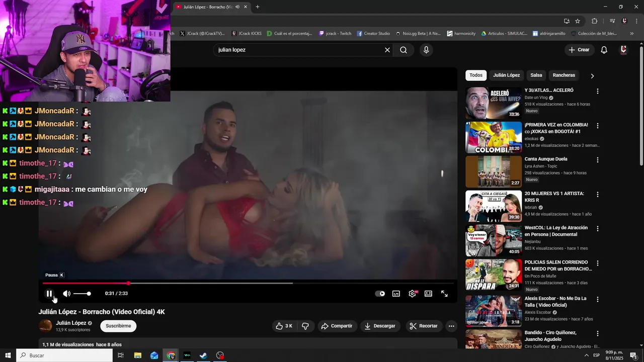Open Steam from the taskbar
Image resolution: width=644 pixels, height=362 pixels.
coord(203,355)
